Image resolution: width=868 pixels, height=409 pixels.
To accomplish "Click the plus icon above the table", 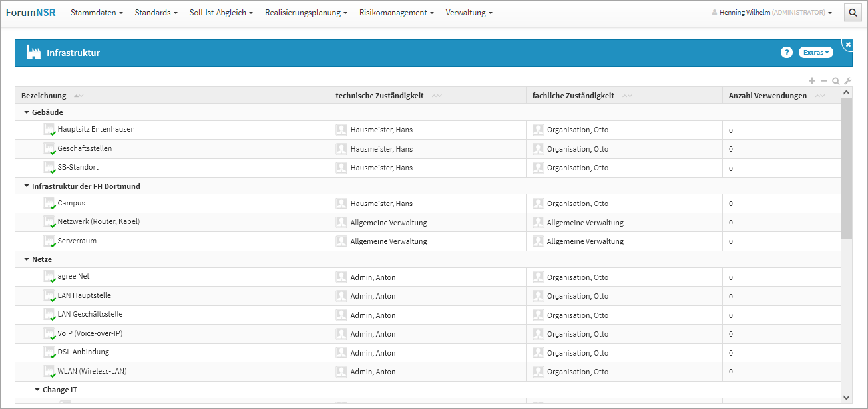I will click(x=812, y=80).
